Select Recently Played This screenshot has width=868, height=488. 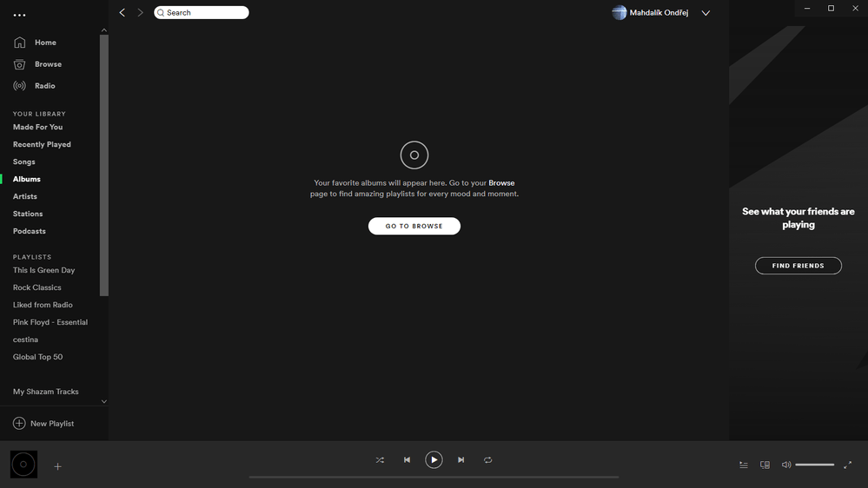tap(42, 144)
